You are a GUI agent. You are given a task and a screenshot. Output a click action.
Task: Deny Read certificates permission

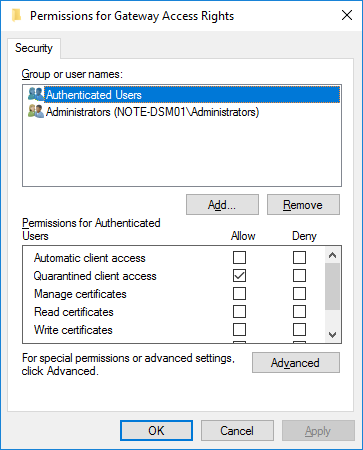299,312
